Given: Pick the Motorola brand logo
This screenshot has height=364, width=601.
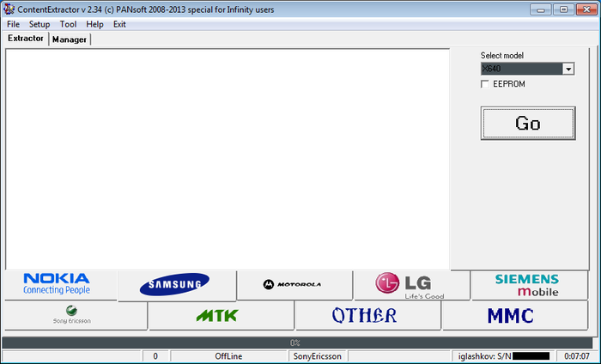Looking at the screenshot, I should [x=294, y=284].
